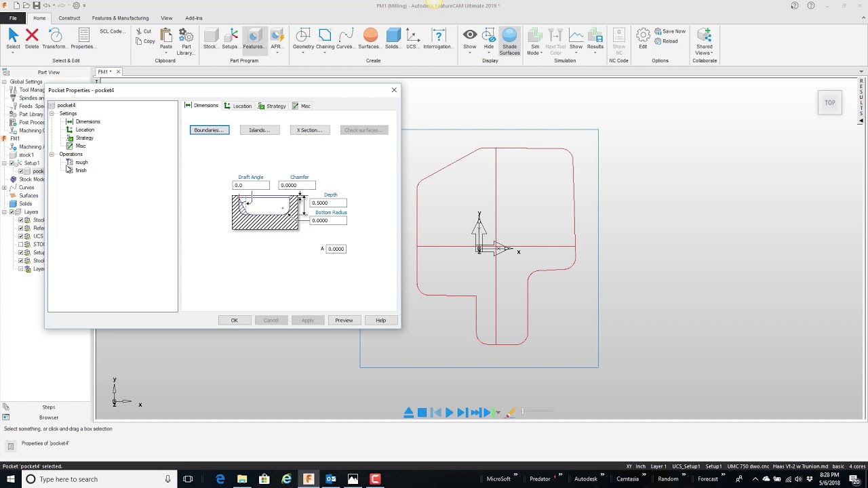This screenshot has height=488, width=868.
Task: Pick the Select arrow tool
Action: (x=13, y=39)
